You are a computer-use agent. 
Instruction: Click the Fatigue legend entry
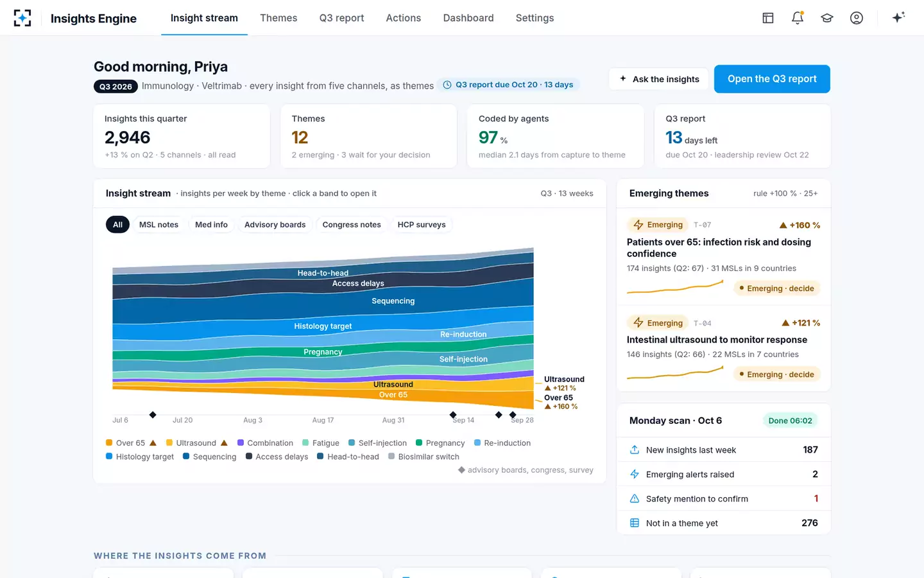tap(321, 443)
